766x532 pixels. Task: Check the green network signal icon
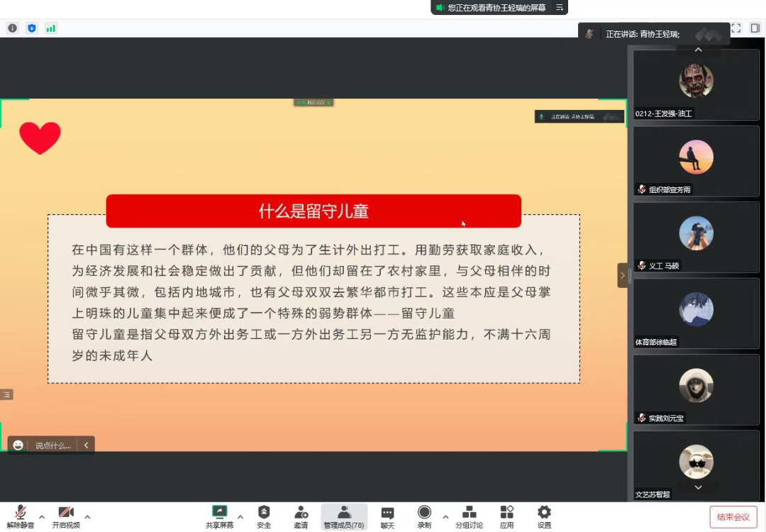(x=51, y=28)
